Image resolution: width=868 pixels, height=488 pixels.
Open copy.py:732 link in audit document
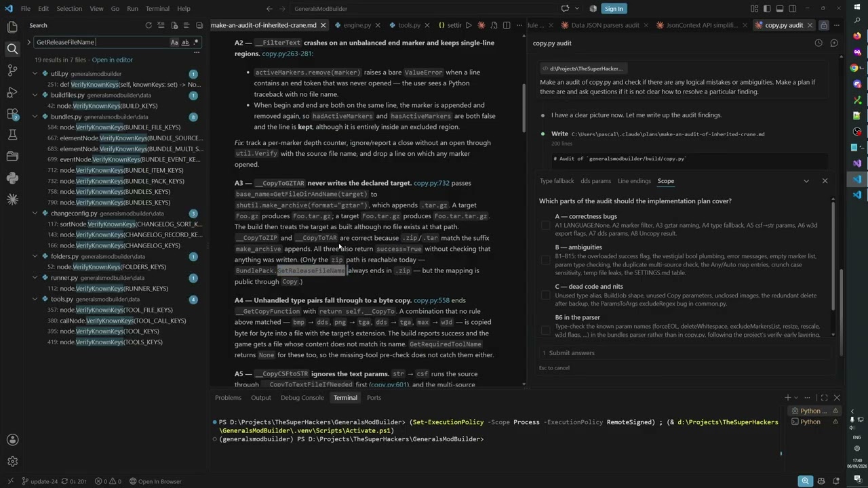(x=431, y=183)
